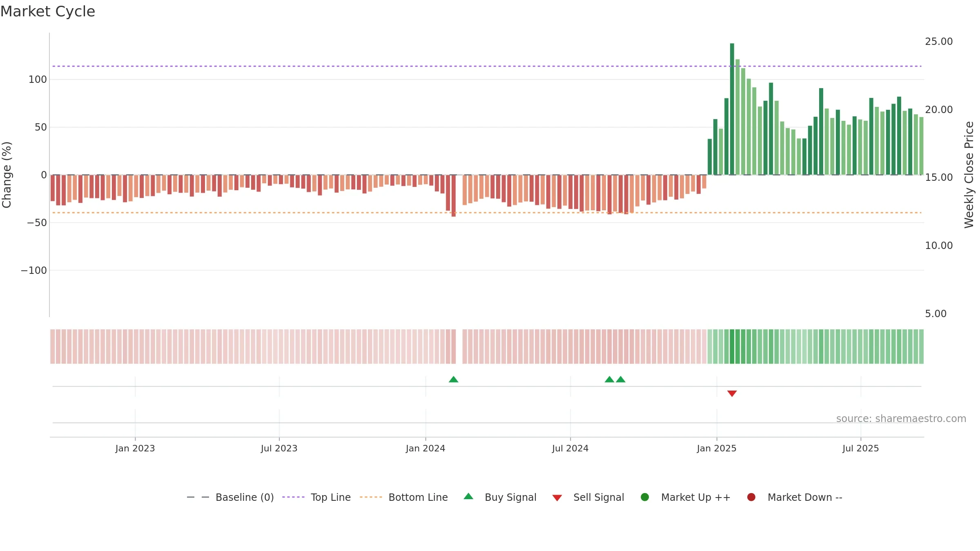Toggle the Market Down -- legend entry
The image size is (980, 551).
coord(795,497)
